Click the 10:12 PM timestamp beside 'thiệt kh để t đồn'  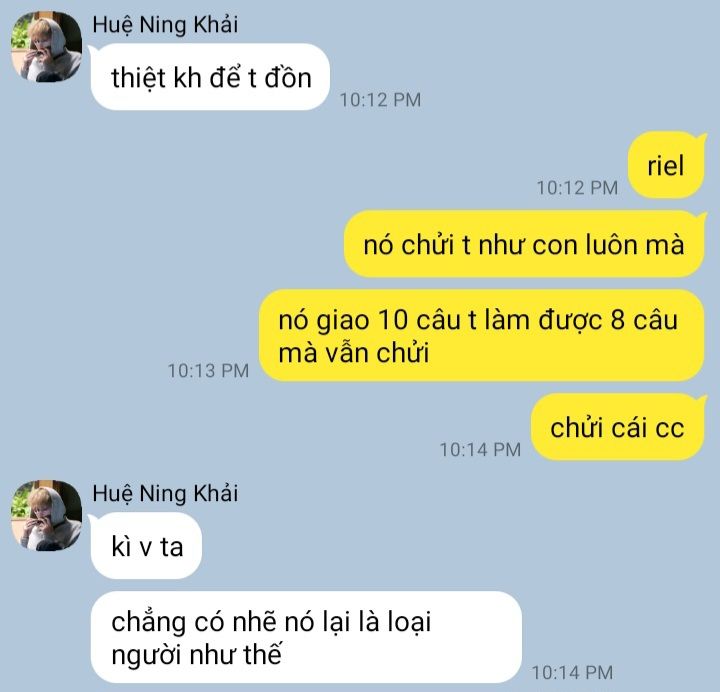pyautogui.click(x=380, y=100)
